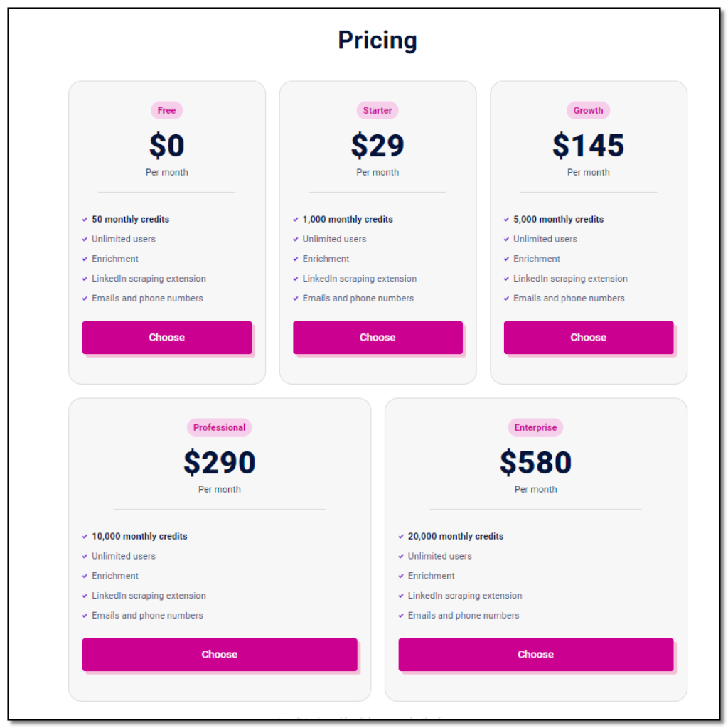Click the Pricing page heading
This screenshot has height=728, width=728.
[x=378, y=41]
